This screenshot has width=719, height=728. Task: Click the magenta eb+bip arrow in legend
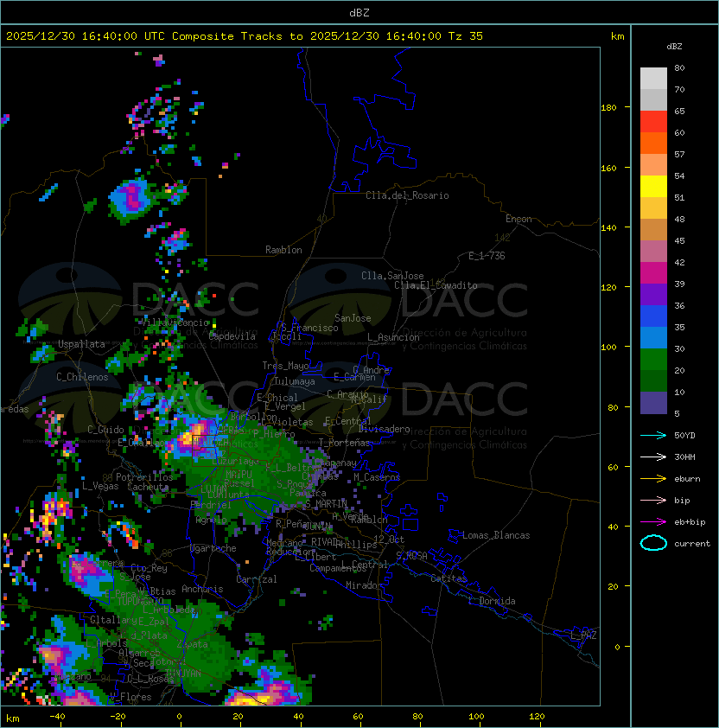(653, 522)
